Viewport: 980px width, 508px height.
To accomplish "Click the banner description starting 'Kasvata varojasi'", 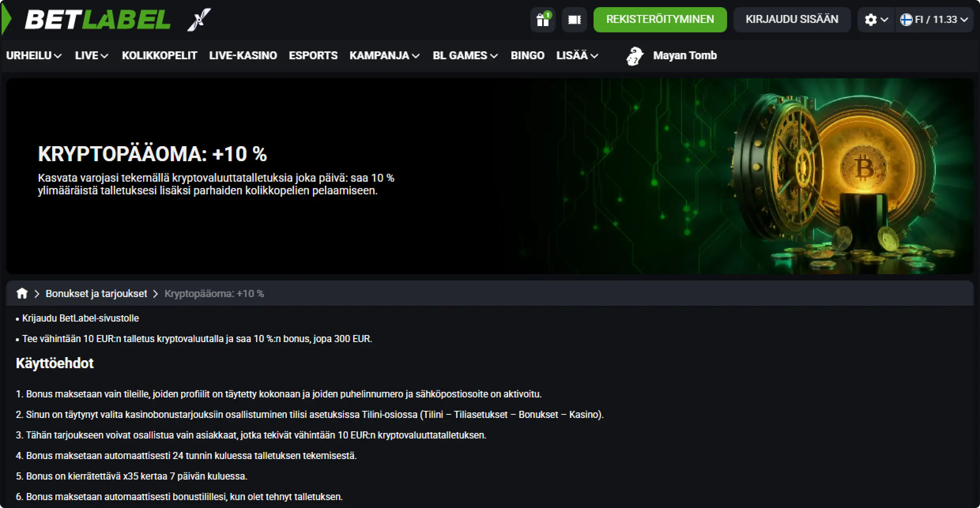I will click(x=216, y=184).
